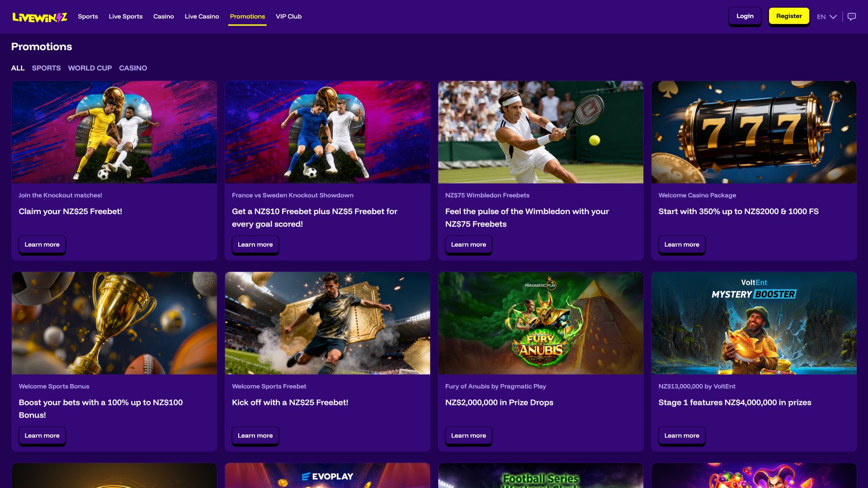Click 'Claim your NZ$25 Freebet!' title
Viewport: 868px width, 488px height.
[71, 211]
